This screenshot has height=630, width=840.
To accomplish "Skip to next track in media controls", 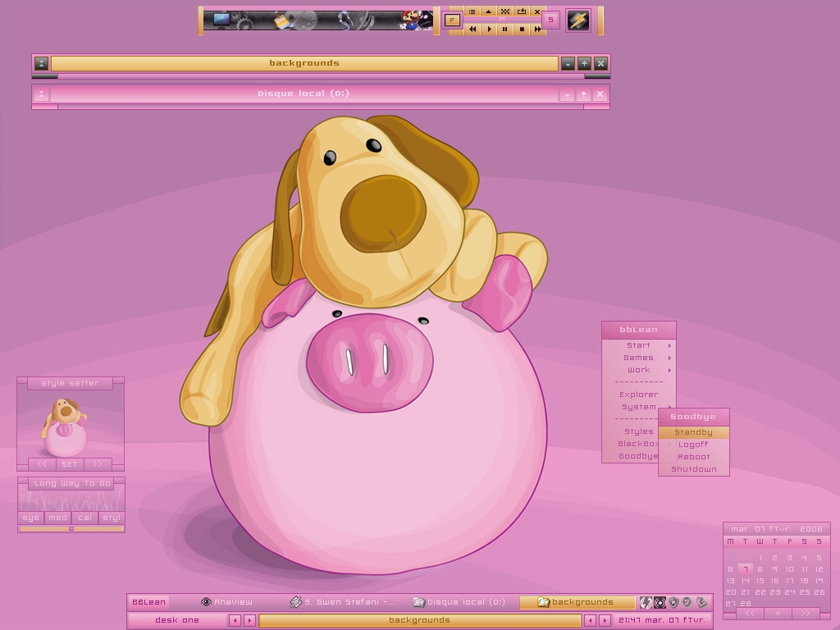I will pos(537,29).
